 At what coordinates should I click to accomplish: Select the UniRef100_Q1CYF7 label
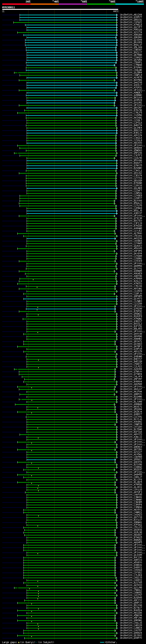[x=131, y=27]
